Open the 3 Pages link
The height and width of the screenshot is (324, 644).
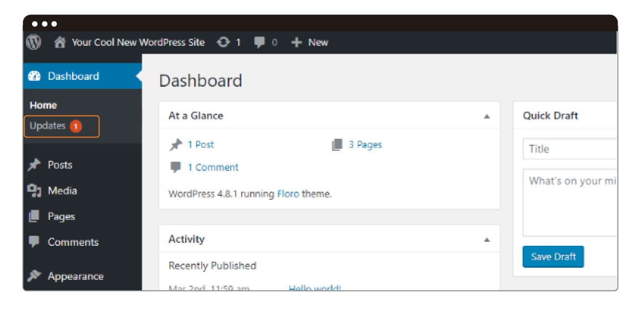(x=365, y=144)
